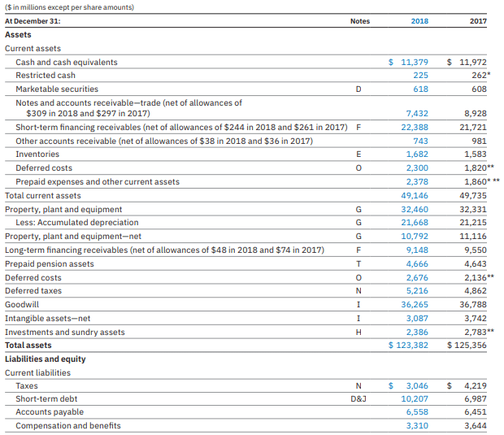Select the 2017 column header

(478, 21)
